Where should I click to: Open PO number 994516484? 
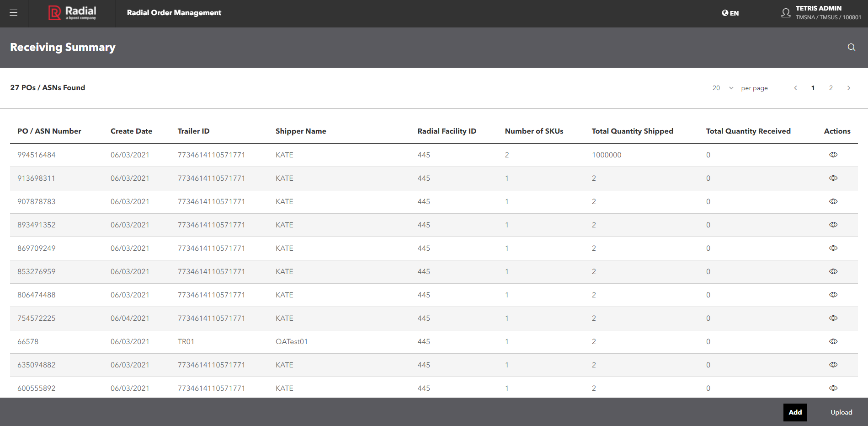point(36,155)
